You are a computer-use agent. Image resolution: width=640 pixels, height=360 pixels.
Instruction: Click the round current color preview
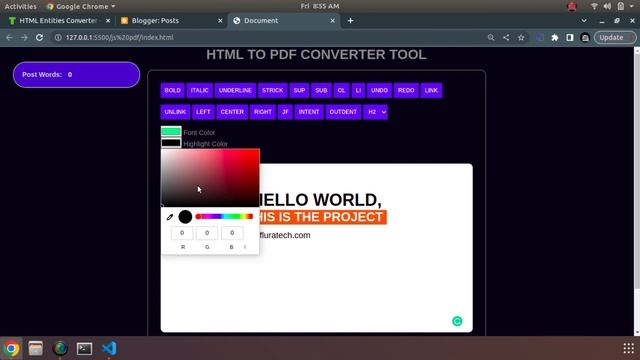(x=185, y=217)
